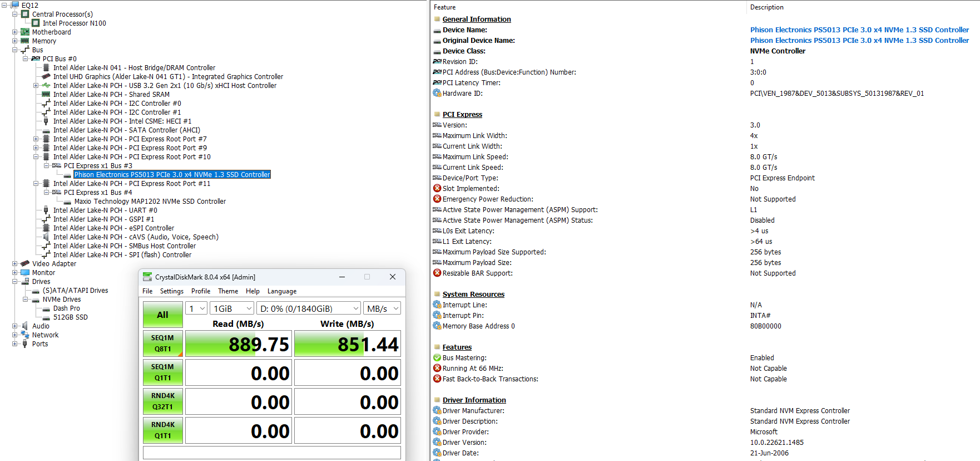
Task: Open CrystalDiskMark Profile menu
Action: click(201, 291)
